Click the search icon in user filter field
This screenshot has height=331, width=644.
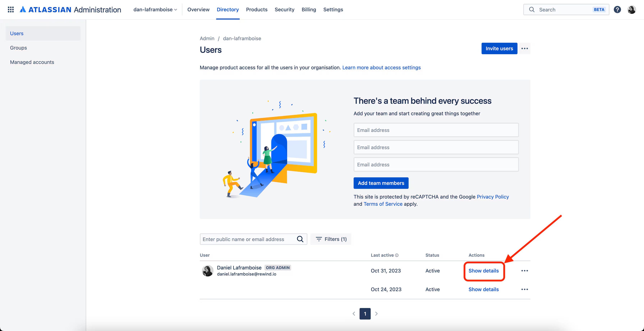300,239
